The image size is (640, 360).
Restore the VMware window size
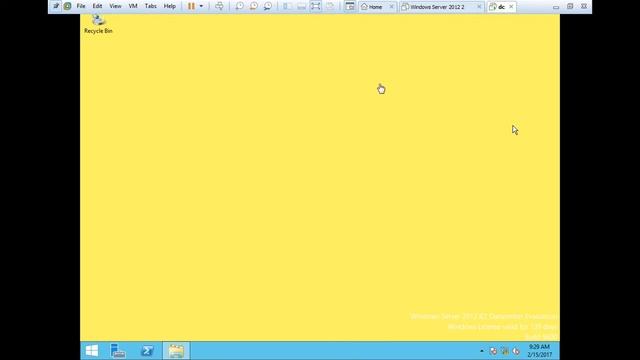[570, 6]
